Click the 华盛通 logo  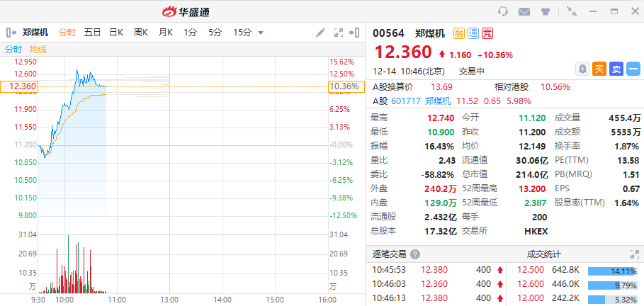click(x=186, y=12)
